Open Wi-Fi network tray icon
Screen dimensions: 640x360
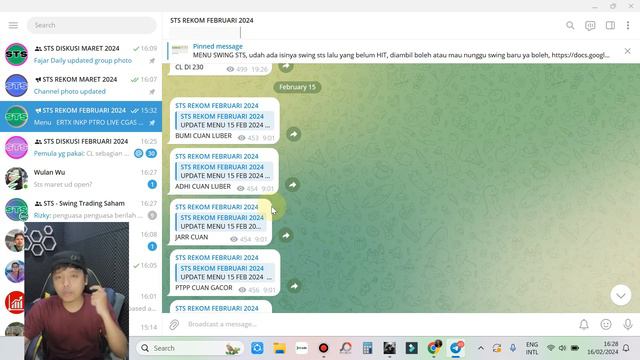(551, 348)
